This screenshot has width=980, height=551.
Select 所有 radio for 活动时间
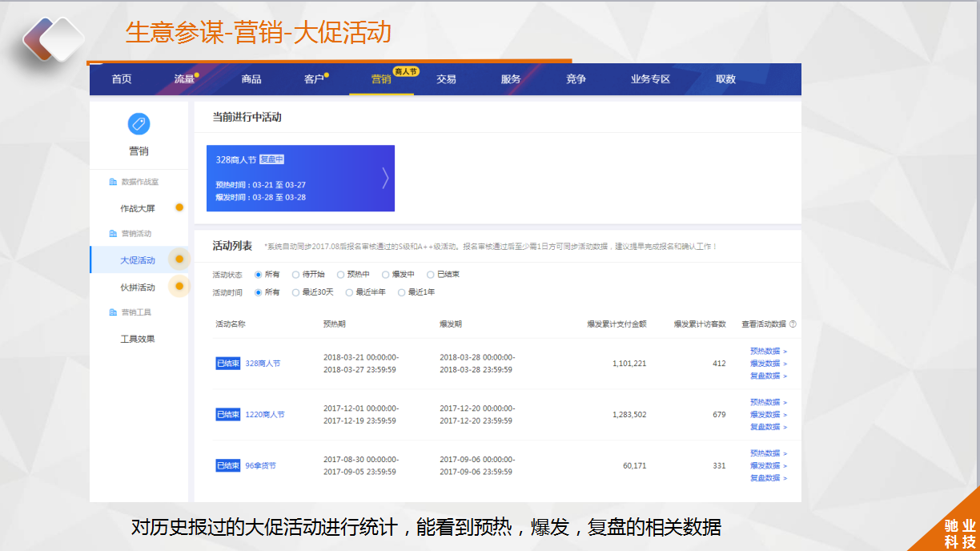(259, 292)
